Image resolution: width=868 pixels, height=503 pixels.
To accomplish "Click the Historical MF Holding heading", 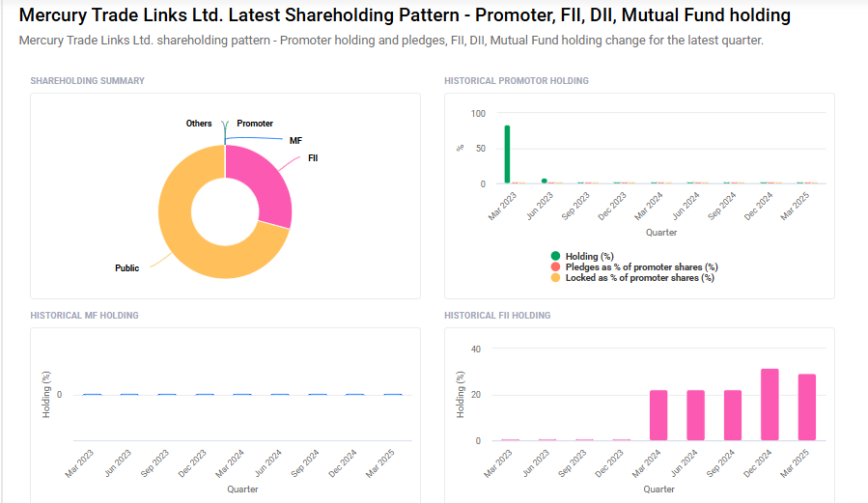I will coord(84,316).
